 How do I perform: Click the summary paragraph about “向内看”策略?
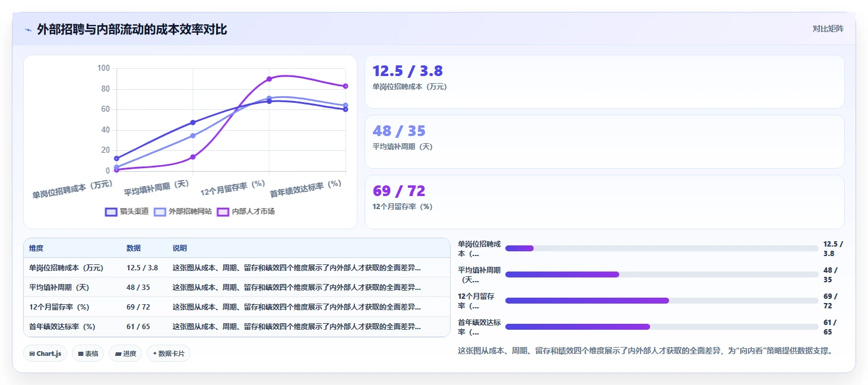pyautogui.click(x=645, y=351)
